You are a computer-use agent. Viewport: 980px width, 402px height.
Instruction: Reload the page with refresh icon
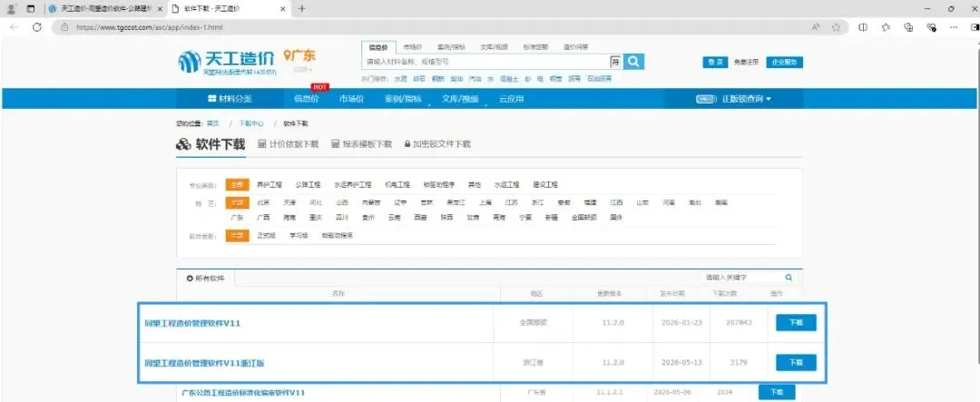[x=37, y=27]
